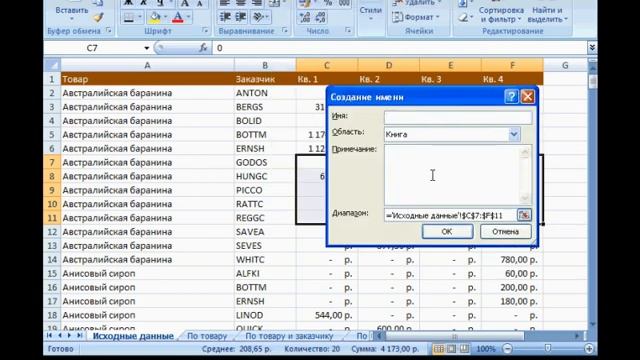Open the Шрифт dialog launcher
The width and height of the screenshot is (640, 360).
click(x=205, y=31)
